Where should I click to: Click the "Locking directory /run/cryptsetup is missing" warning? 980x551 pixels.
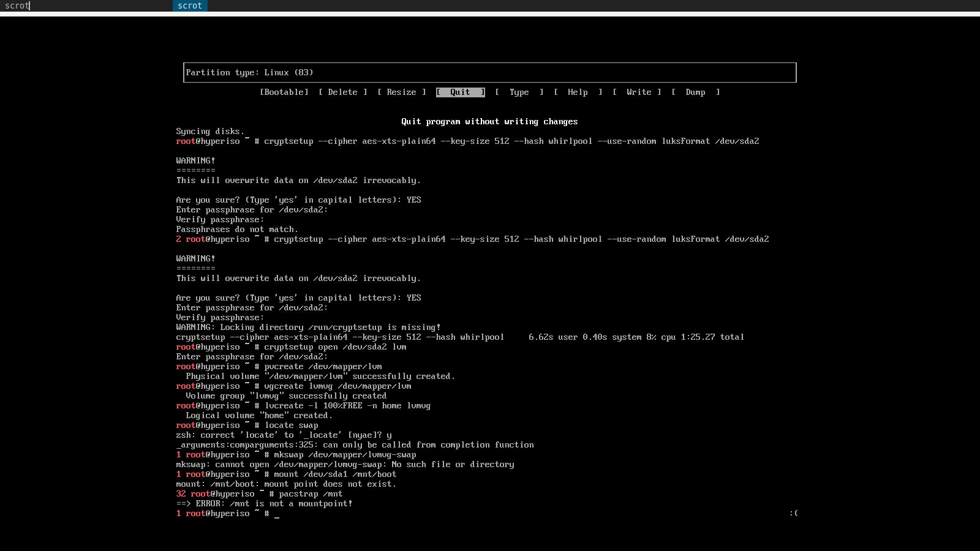click(308, 328)
